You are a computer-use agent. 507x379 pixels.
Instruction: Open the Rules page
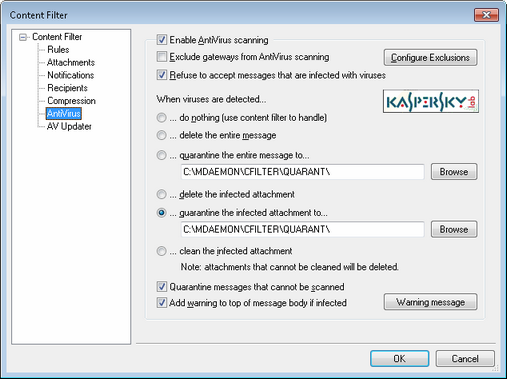pos(58,50)
